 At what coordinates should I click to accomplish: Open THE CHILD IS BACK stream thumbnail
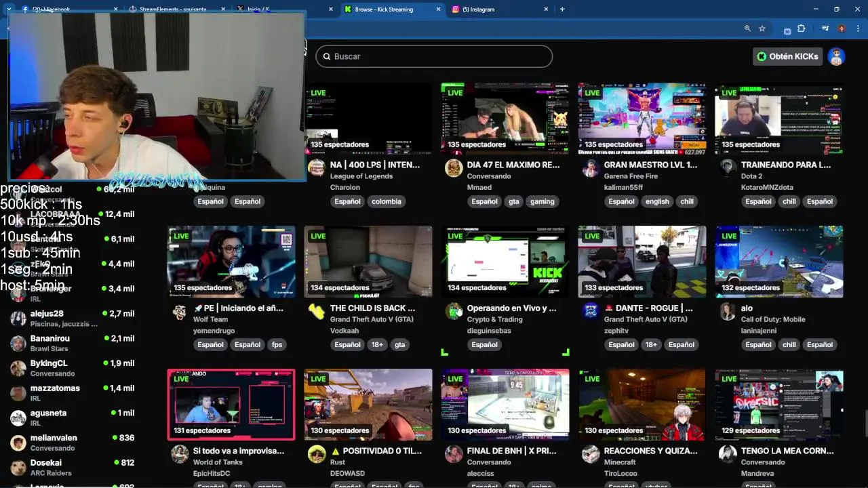pos(368,262)
